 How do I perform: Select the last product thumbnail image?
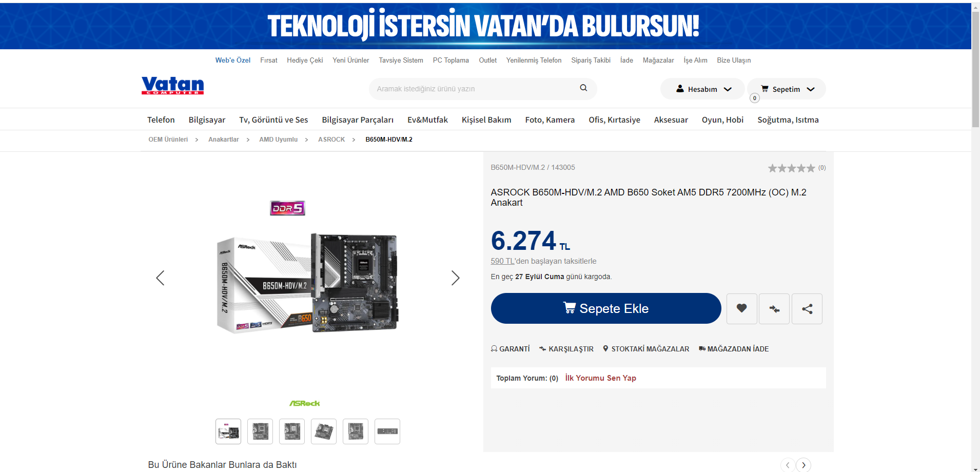coord(387,431)
